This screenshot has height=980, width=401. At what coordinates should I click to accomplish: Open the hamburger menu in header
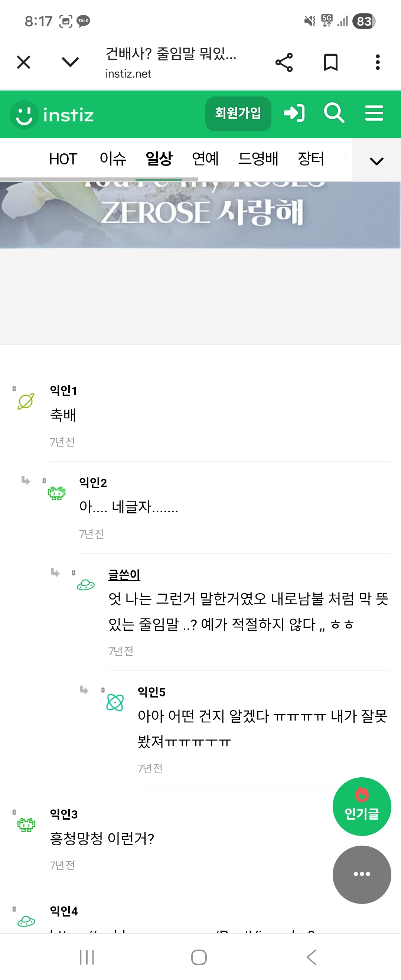[x=374, y=113]
